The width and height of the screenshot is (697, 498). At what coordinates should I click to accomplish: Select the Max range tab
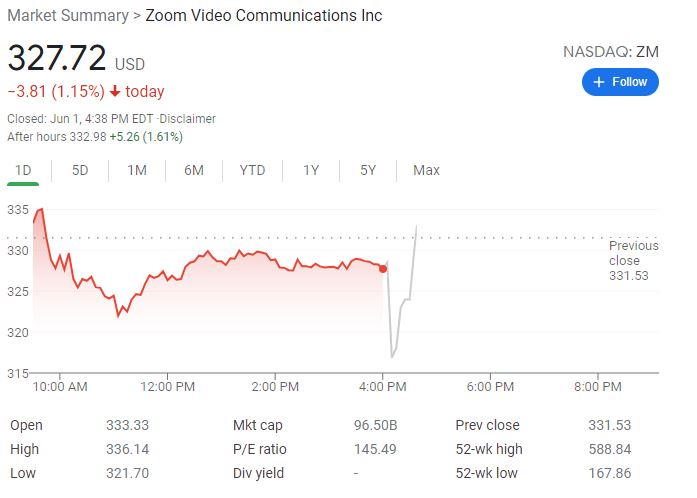[426, 170]
